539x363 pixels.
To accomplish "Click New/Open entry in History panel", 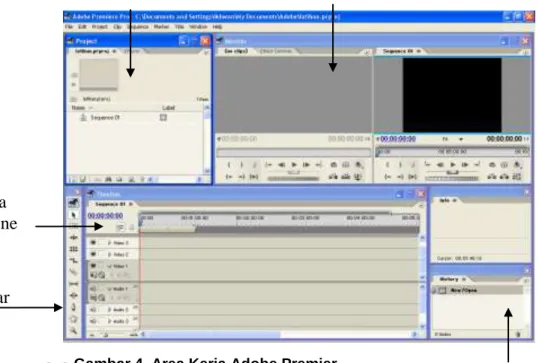I will (x=478, y=290).
